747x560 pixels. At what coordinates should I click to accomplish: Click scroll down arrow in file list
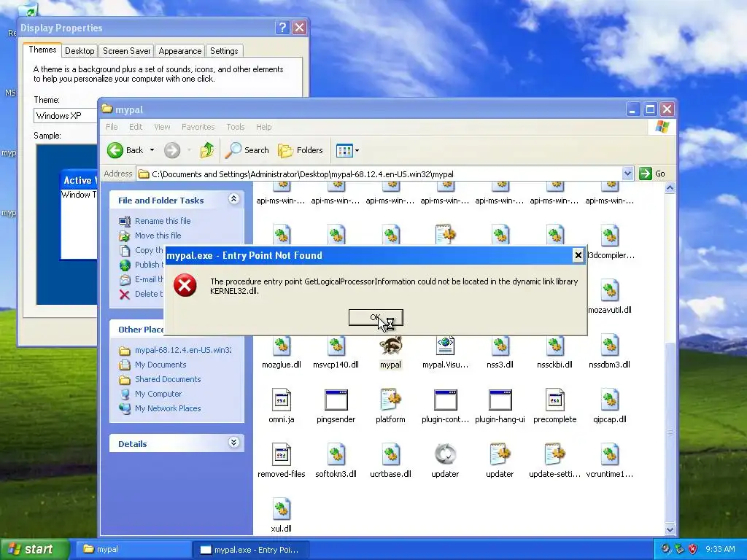point(670,529)
